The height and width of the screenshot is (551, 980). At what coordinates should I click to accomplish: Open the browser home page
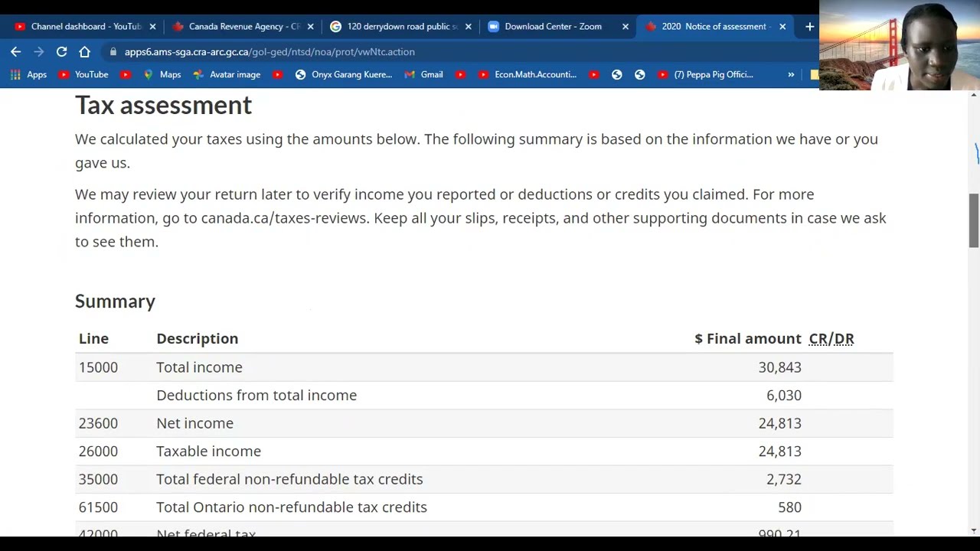coord(84,51)
